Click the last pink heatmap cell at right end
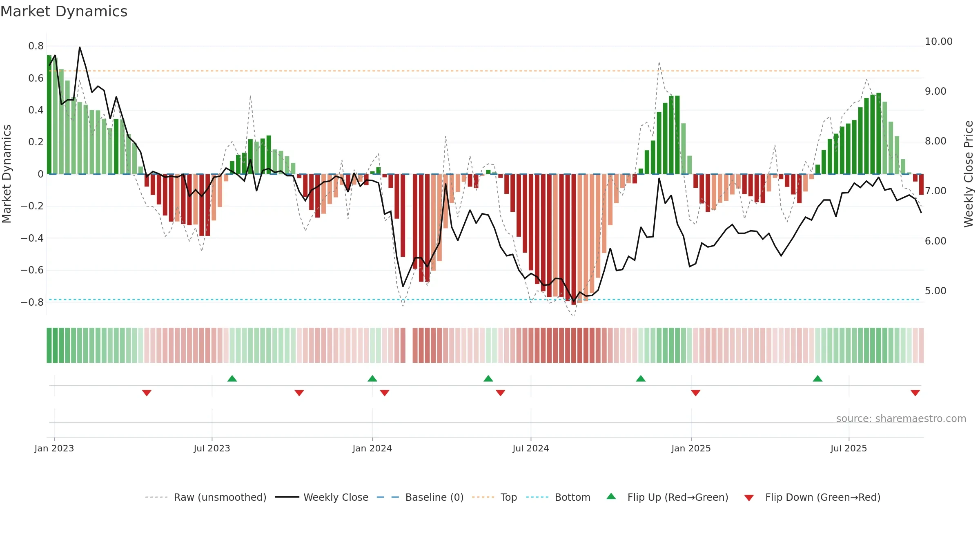980x551 pixels. pyautogui.click(x=921, y=345)
